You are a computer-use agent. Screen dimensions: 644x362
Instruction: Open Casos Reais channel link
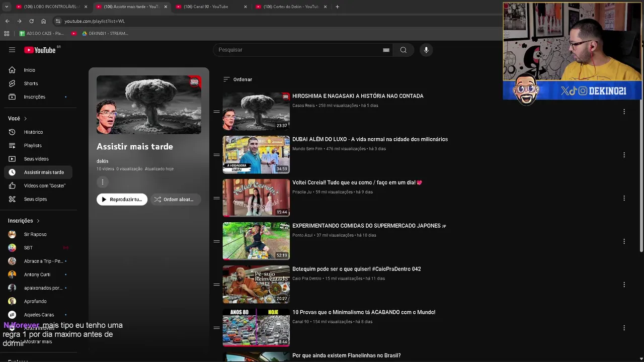[303, 106]
